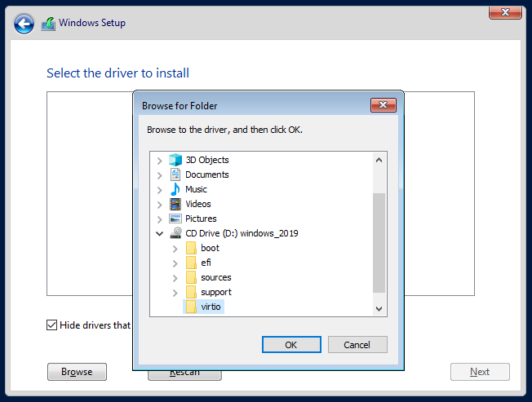This screenshot has height=402, width=532.
Task: Expand the Pictures tree node
Action: 159,219
